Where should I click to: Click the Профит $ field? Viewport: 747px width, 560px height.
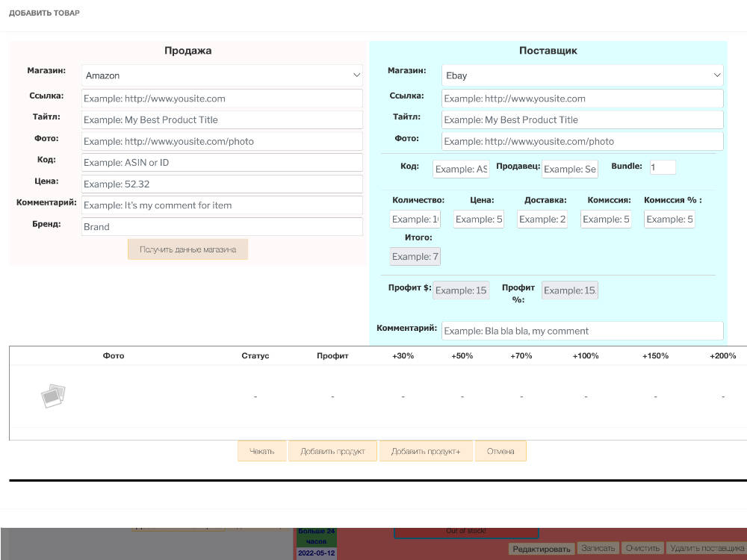[x=461, y=290]
